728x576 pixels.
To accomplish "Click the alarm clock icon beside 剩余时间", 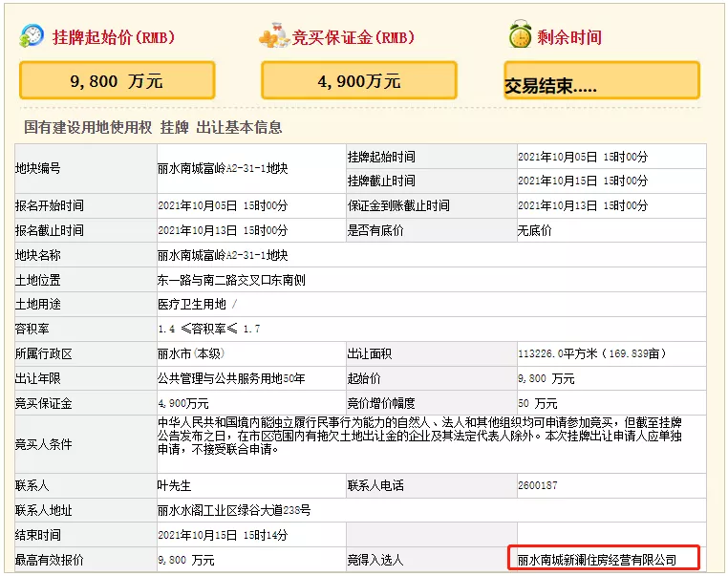I will tap(520, 33).
